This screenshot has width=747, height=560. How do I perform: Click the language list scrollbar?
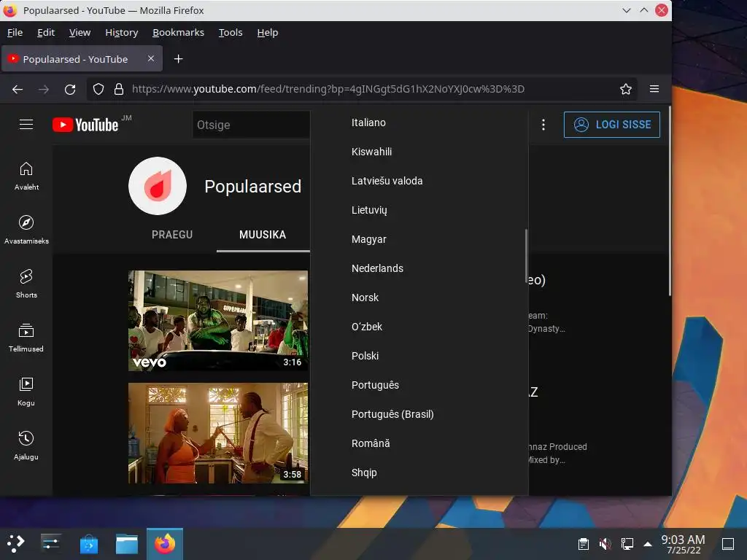pyautogui.click(x=526, y=256)
